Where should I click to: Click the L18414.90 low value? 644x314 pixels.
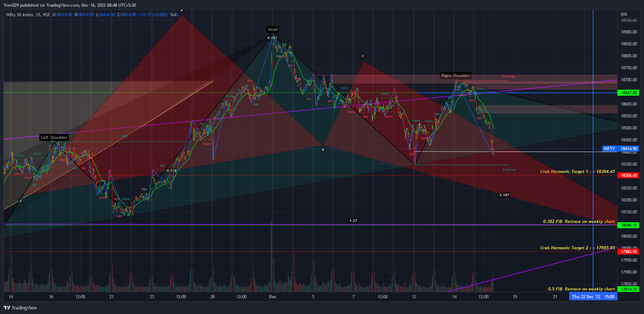(106, 15)
